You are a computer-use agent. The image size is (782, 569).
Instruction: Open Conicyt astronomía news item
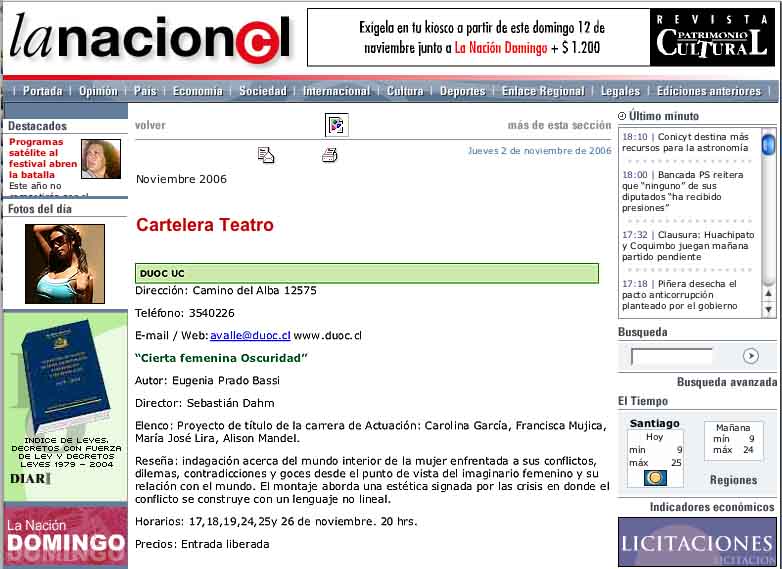tap(686, 142)
